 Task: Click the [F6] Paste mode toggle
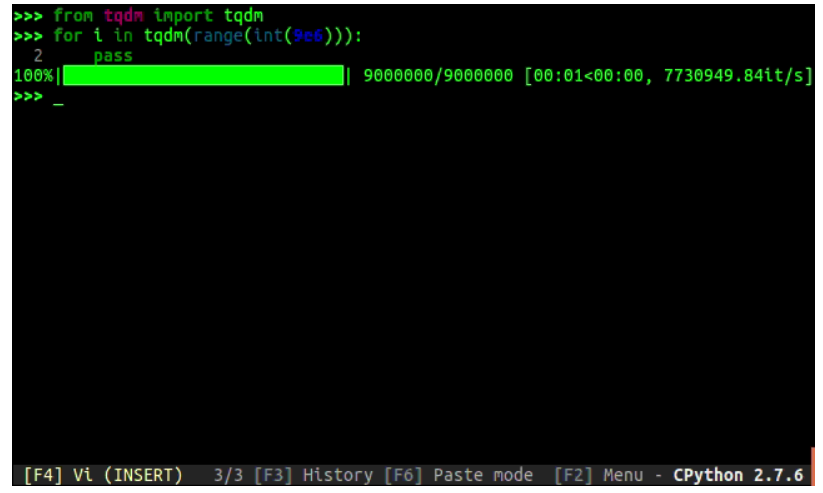pyautogui.click(x=459, y=475)
